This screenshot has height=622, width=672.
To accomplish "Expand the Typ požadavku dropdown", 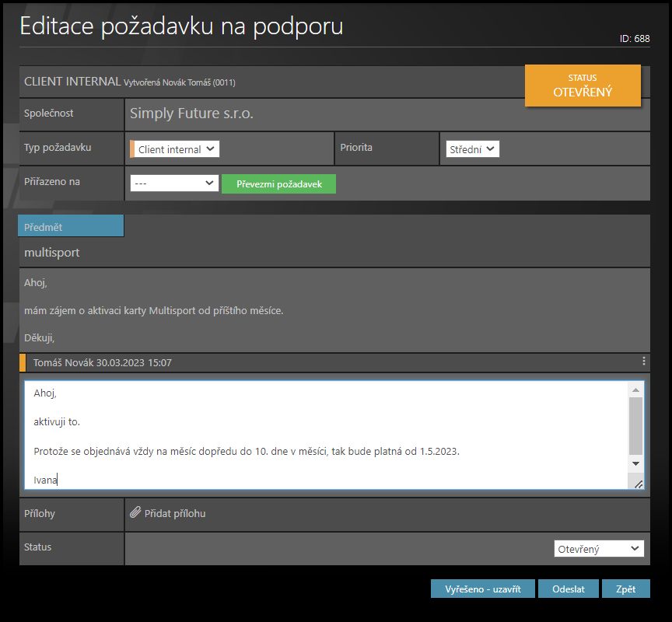I will tap(175, 149).
